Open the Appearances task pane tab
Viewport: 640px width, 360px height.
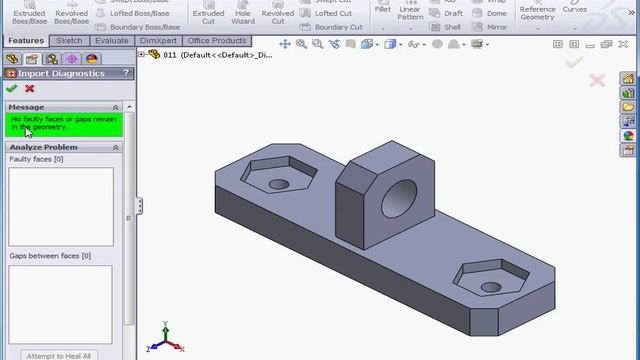point(628,136)
